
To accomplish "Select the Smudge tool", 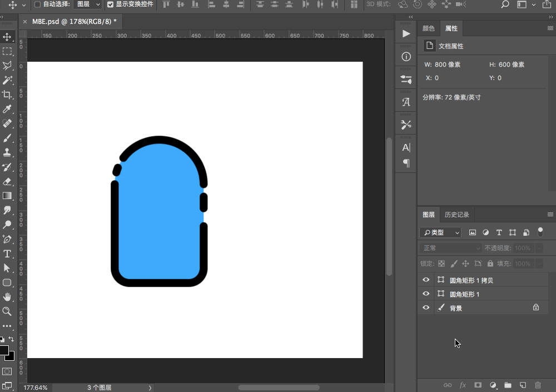I will 7,210.
